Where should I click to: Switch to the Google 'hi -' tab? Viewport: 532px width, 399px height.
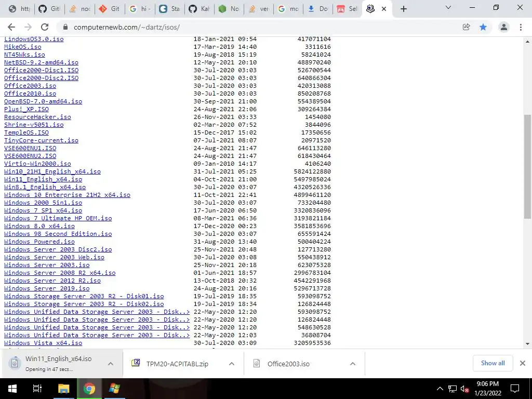coord(140,9)
